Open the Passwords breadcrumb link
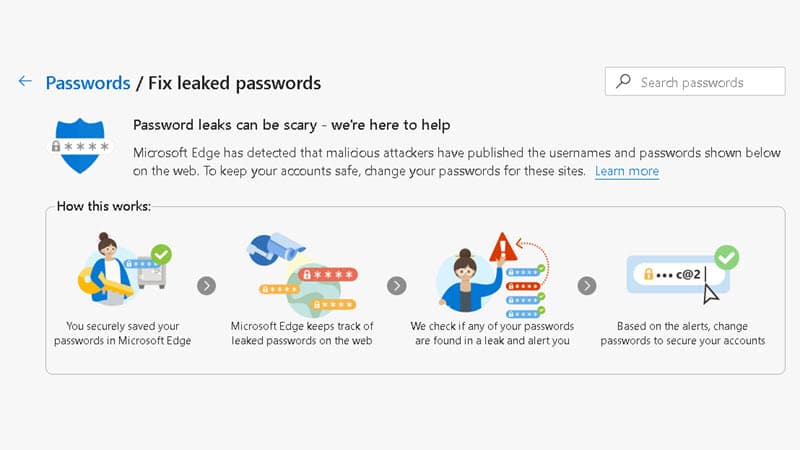The image size is (800, 450). coord(88,83)
